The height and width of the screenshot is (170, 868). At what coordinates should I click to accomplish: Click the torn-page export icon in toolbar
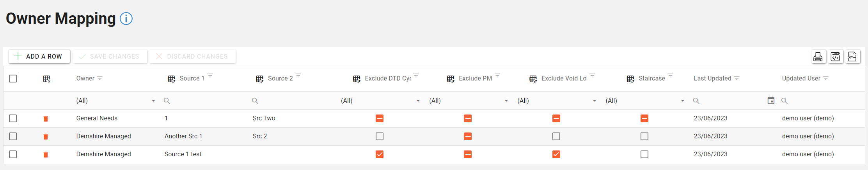pyautogui.click(x=852, y=57)
